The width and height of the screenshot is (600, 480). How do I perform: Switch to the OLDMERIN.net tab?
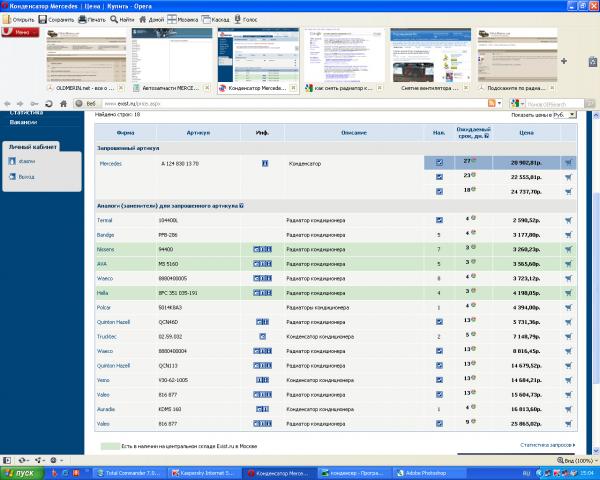86,60
